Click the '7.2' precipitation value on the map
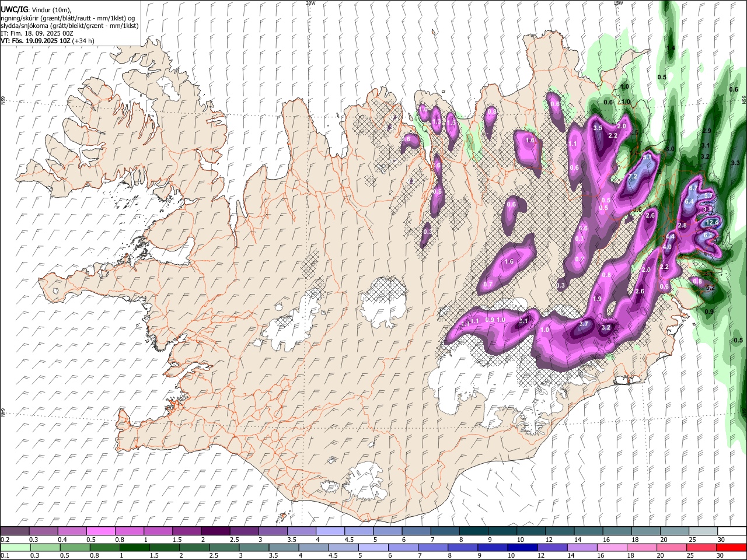The height and width of the screenshot is (560, 747). [632, 177]
